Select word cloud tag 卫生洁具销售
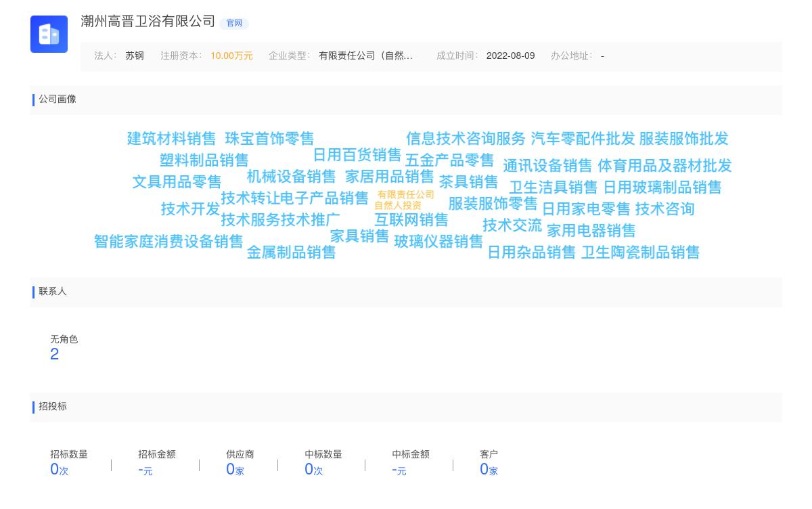This screenshot has width=812, height=509. point(554,187)
